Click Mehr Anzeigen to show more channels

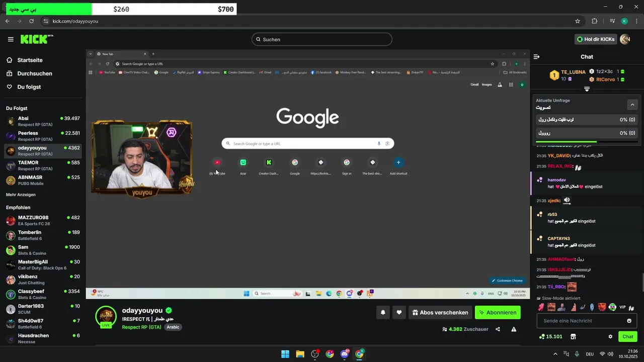click(x=21, y=195)
